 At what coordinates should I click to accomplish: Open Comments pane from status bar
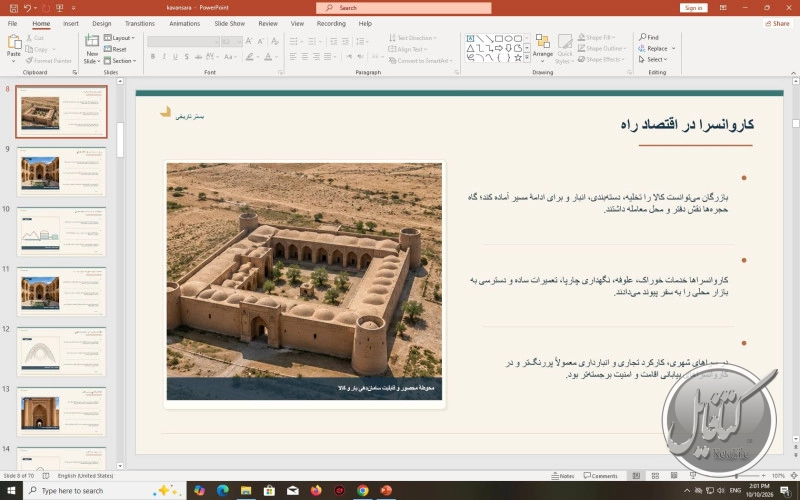(x=601, y=476)
